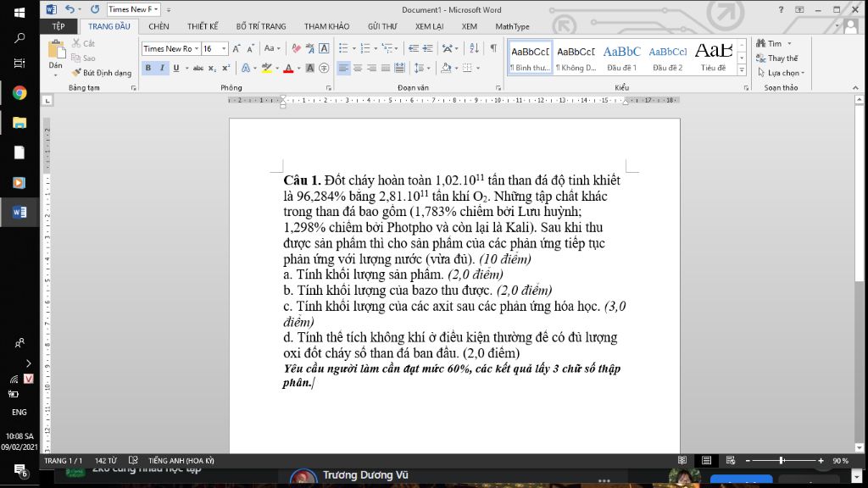868x488 pixels.
Task: Open the numbering list dropdown arrow
Action: (376, 48)
